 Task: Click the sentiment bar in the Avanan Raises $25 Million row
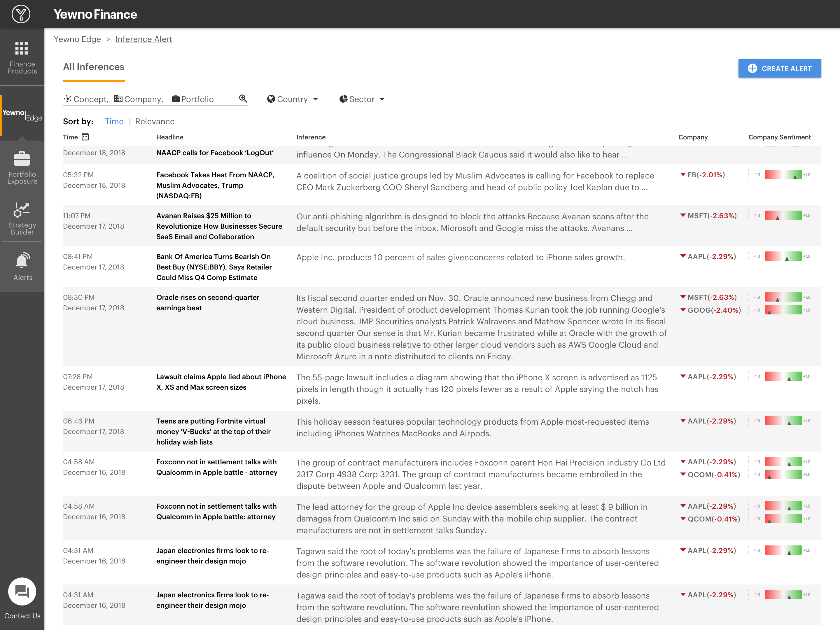point(783,215)
